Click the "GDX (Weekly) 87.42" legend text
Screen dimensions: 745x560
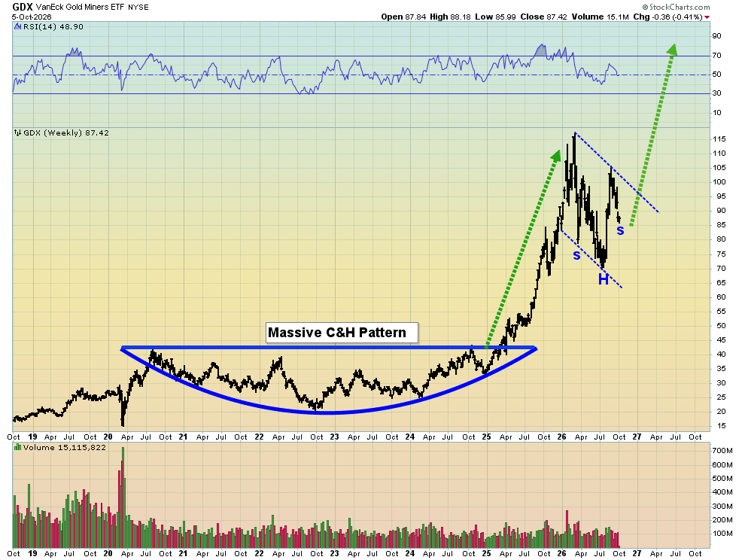[x=66, y=132]
